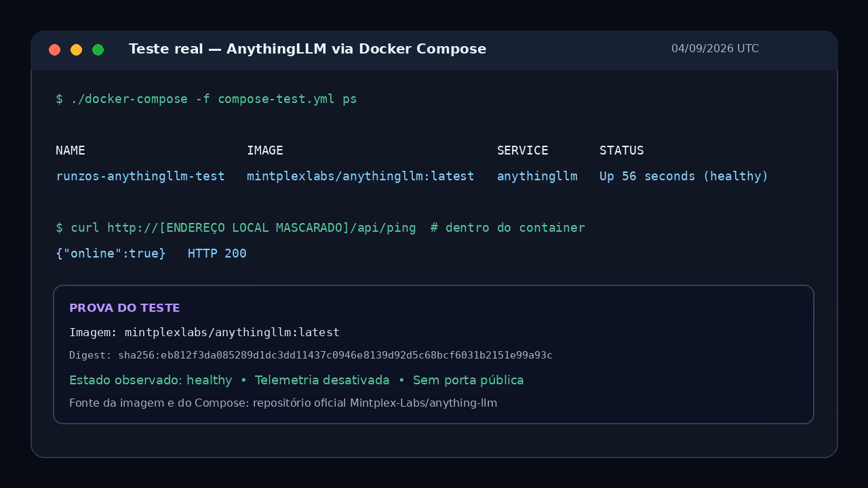Select the 'Imagem: mintplexlabs/anythingllm:latest' line
The image size is (868, 488).
[204, 332]
